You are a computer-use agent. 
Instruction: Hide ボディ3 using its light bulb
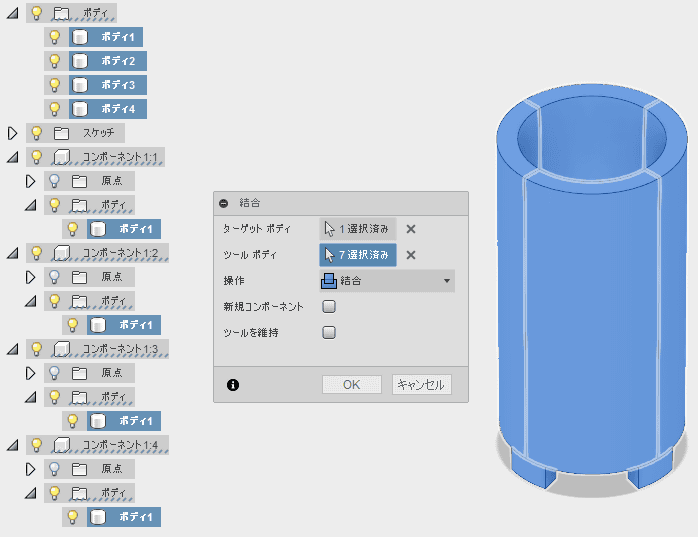(x=54, y=85)
